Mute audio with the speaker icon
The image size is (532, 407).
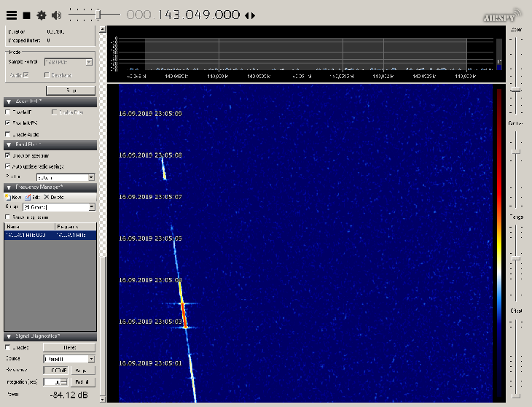pos(56,15)
